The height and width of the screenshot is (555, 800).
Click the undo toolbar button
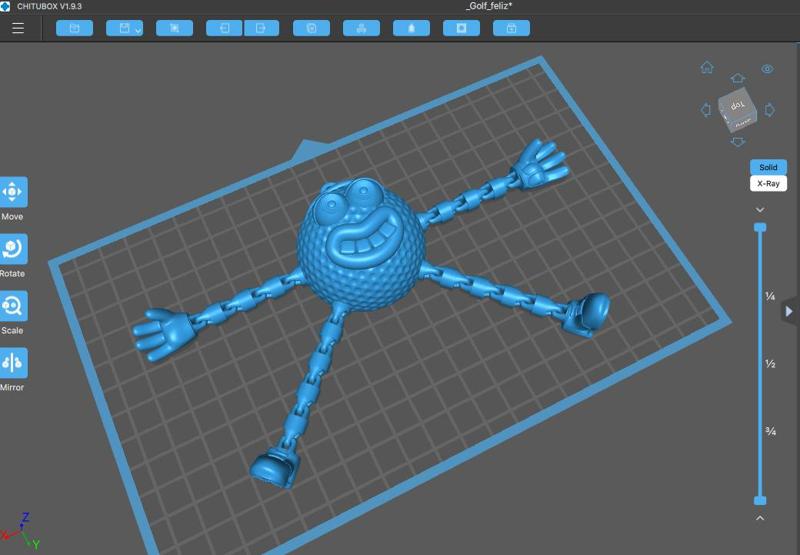(x=224, y=28)
